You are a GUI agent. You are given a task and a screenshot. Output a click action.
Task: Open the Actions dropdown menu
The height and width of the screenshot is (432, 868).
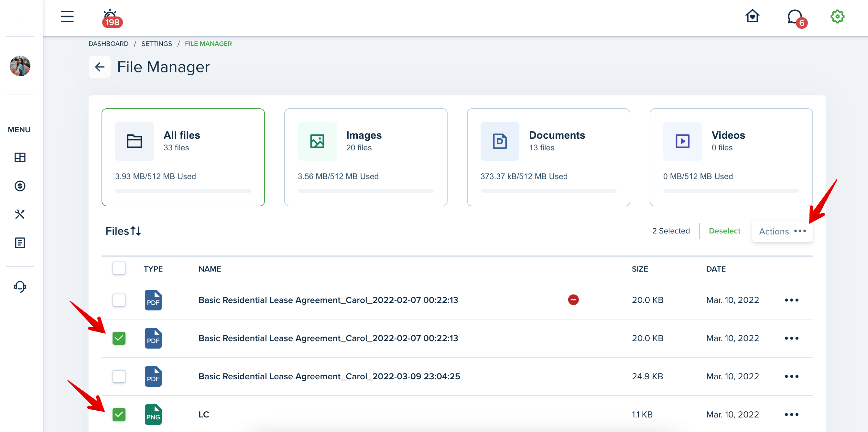tap(782, 231)
